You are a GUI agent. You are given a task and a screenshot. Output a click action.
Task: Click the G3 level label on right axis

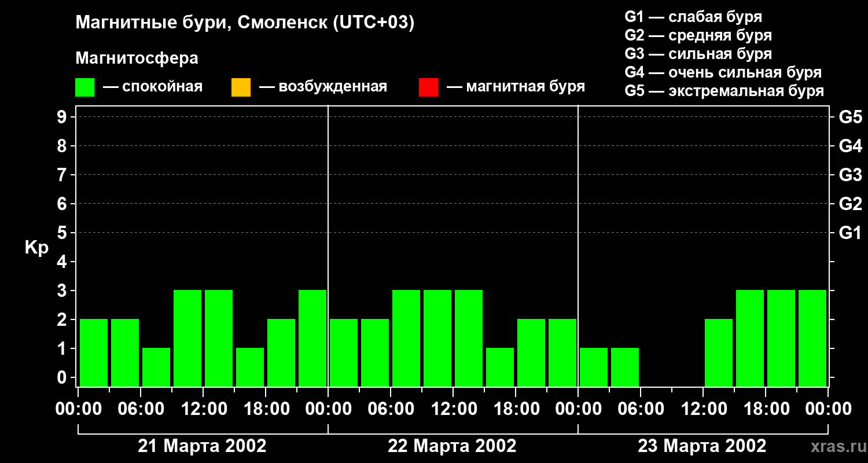pos(850,175)
